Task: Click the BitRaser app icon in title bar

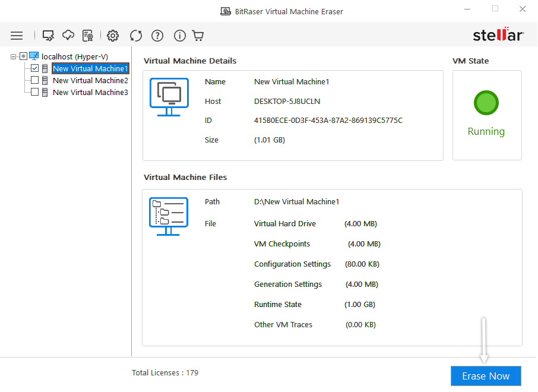Action: pos(226,11)
